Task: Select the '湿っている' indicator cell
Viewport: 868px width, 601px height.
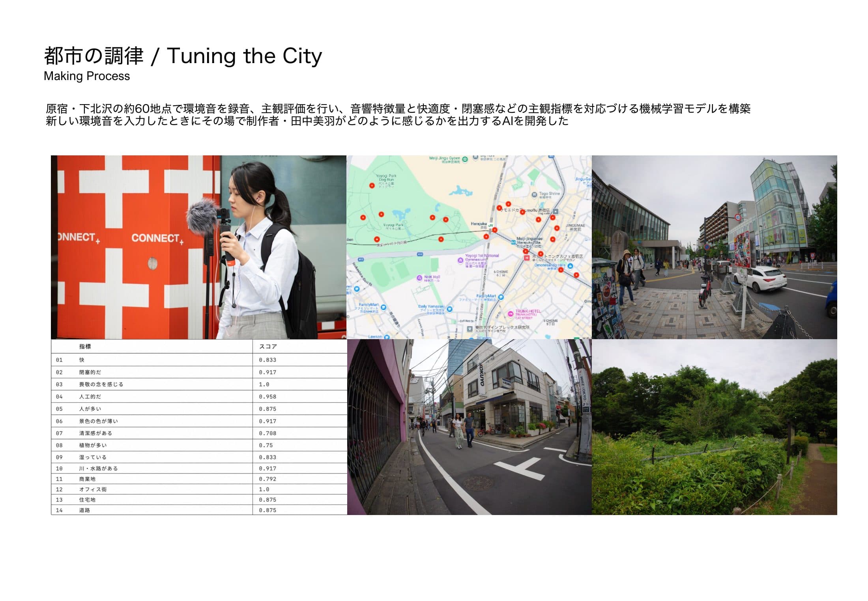Action: tap(93, 457)
